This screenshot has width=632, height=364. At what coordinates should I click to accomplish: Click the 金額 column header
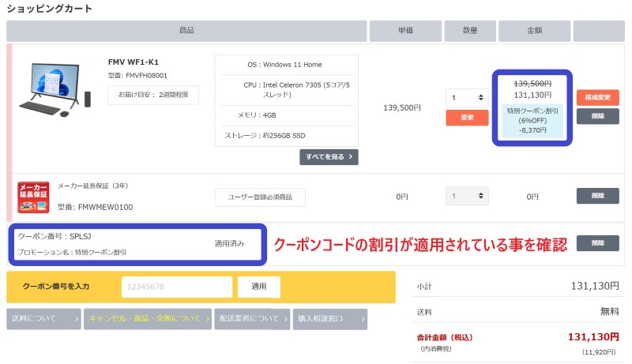(x=535, y=31)
